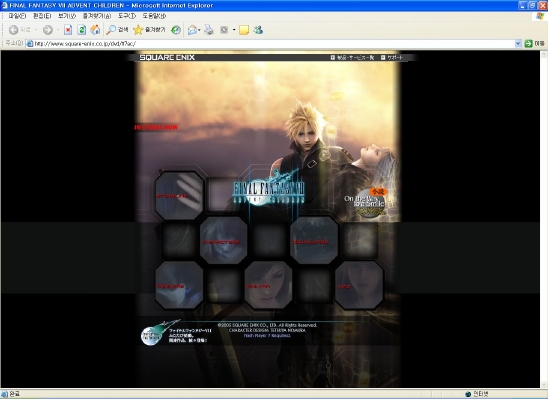Open the 도구(T) menu
Viewport: 548px width, 399px height.
coord(127,16)
